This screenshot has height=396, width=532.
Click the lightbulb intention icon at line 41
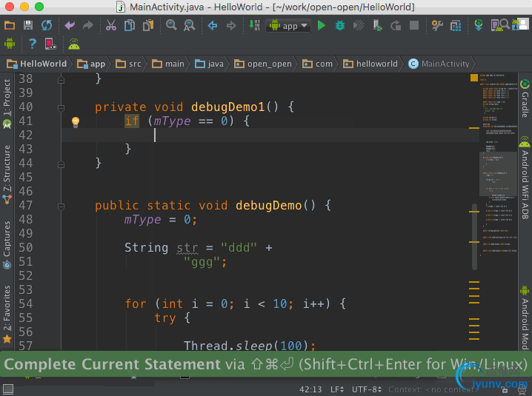[x=76, y=122]
